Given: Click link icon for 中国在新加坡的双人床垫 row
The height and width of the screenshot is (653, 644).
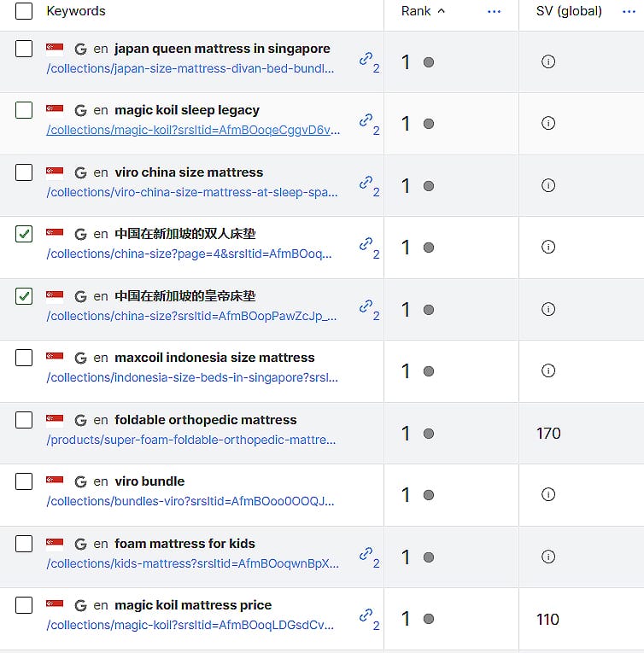Looking at the screenshot, I should 366,244.
